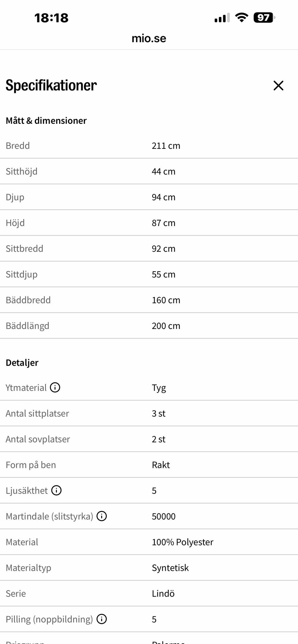Select the Bredd 211 cm row
298x644 pixels.
149,145
